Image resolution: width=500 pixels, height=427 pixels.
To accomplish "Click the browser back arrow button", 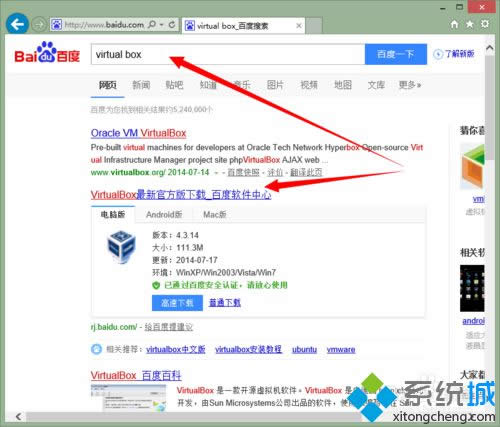I will point(17,24).
